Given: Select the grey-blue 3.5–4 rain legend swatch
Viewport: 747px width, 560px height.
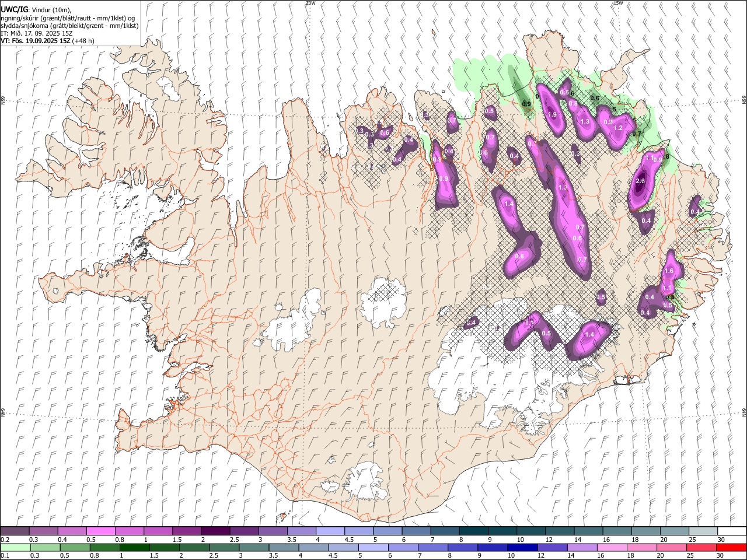Looking at the screenshot, I should click(284, 547).
